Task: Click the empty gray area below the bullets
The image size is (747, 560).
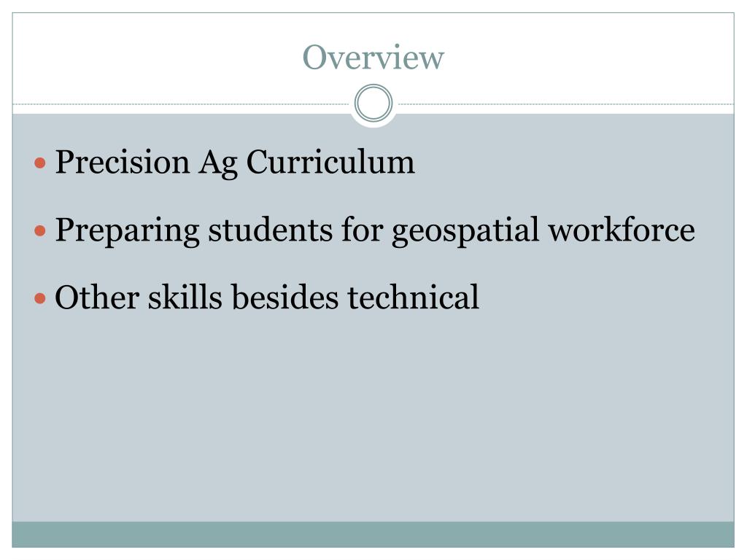Action: pyautogui.click(x=373, y=423)
